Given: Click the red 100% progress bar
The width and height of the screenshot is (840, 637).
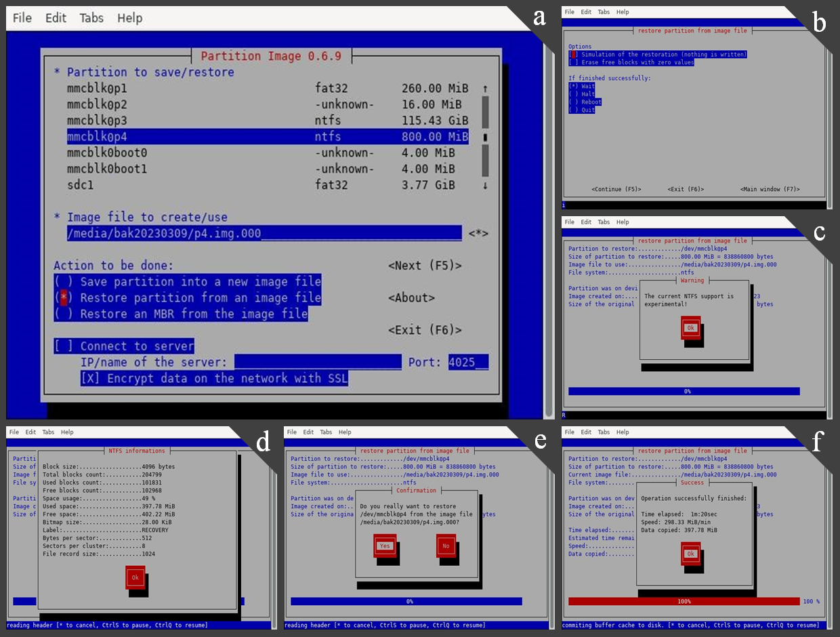Looking at the screenshot, I should 684,601.
